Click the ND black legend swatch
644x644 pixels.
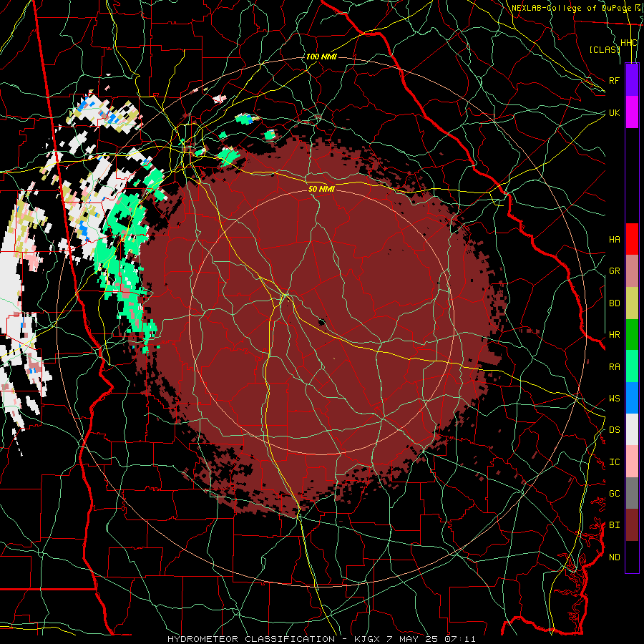pyautogui.click(x=632, y=557)
